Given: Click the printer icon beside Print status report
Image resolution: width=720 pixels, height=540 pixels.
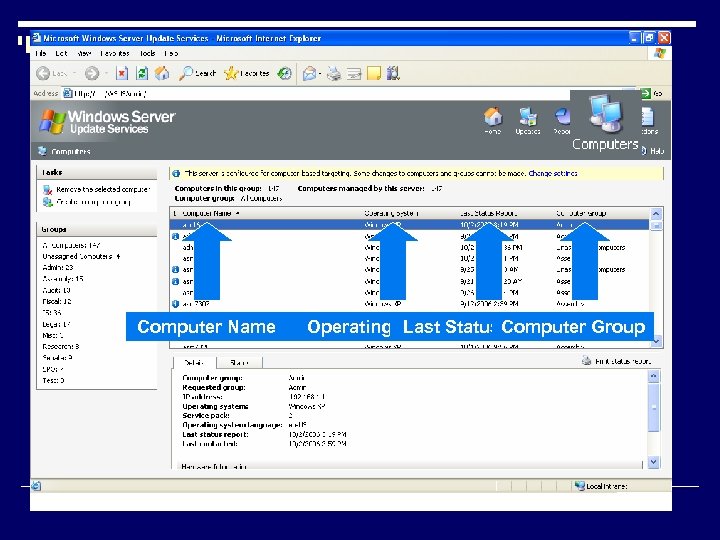Looking at the screenshot, I should click(x=586, y=361).
